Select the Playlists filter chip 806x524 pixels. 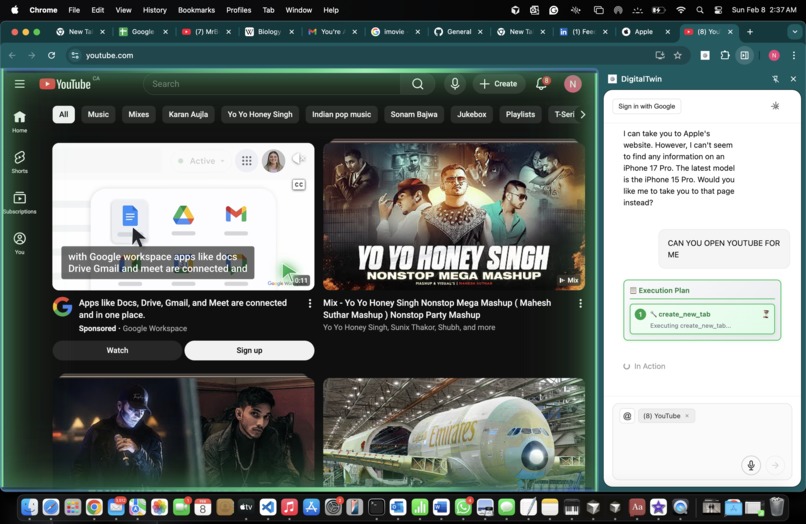[520, 114]
